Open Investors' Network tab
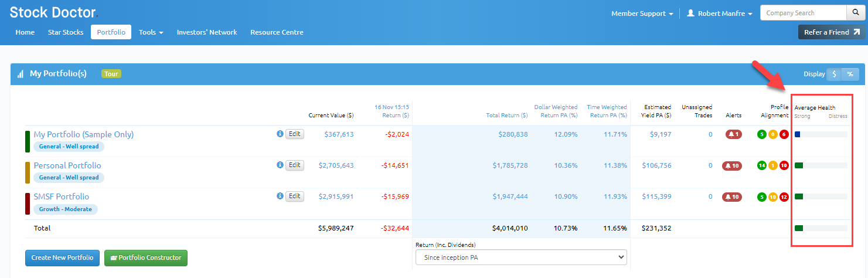The image size is (868, 278). pos(207,32)
